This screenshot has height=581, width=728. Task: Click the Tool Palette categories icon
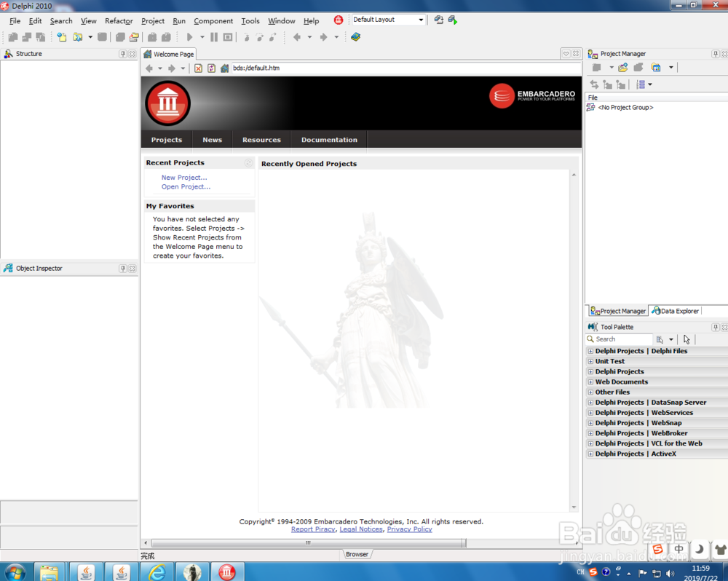click(x=660, y=339)
